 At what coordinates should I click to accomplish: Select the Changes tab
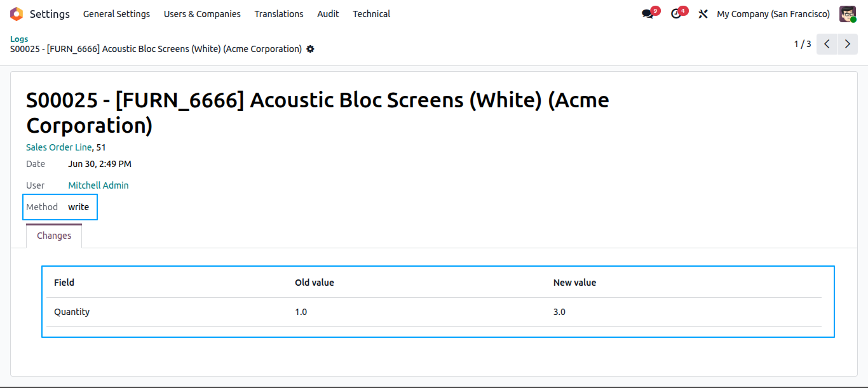pyautogui.click(x=54, y=236)
